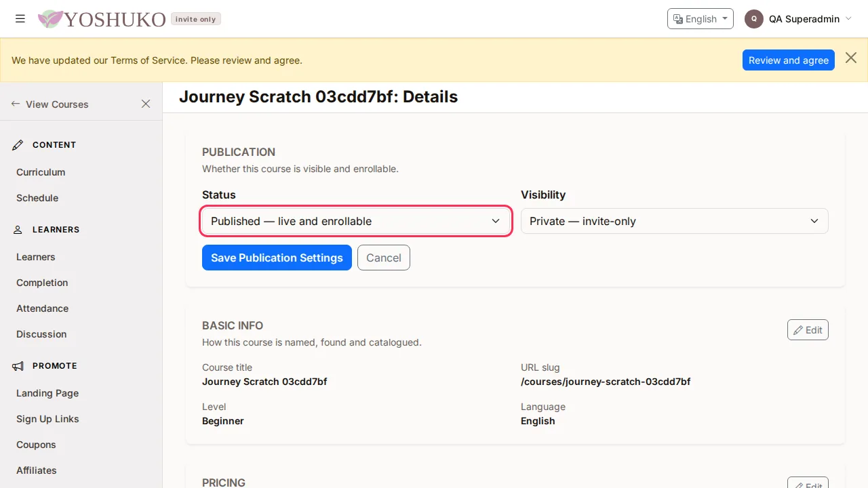Go back to View Courses
This screenshot has height=488, width=868.
coord(50,104)
